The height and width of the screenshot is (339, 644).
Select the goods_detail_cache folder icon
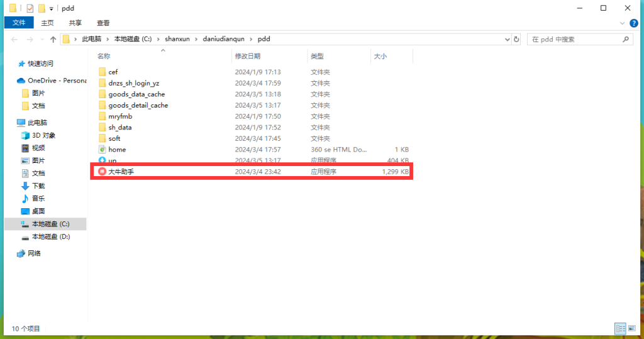pos(103,105)
